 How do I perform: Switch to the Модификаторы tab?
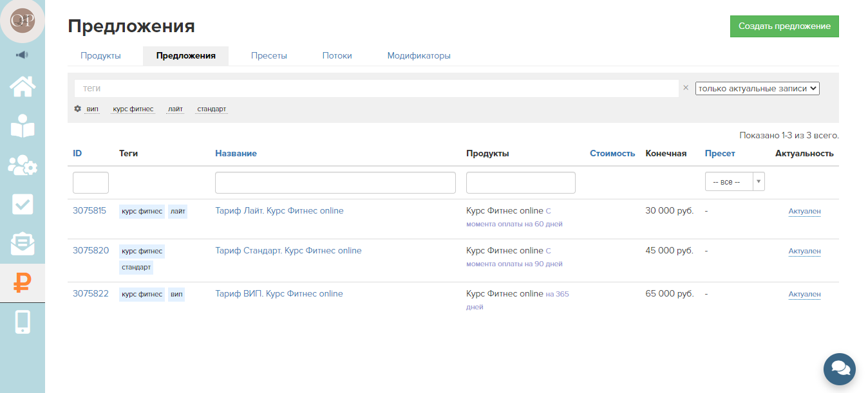419,56
